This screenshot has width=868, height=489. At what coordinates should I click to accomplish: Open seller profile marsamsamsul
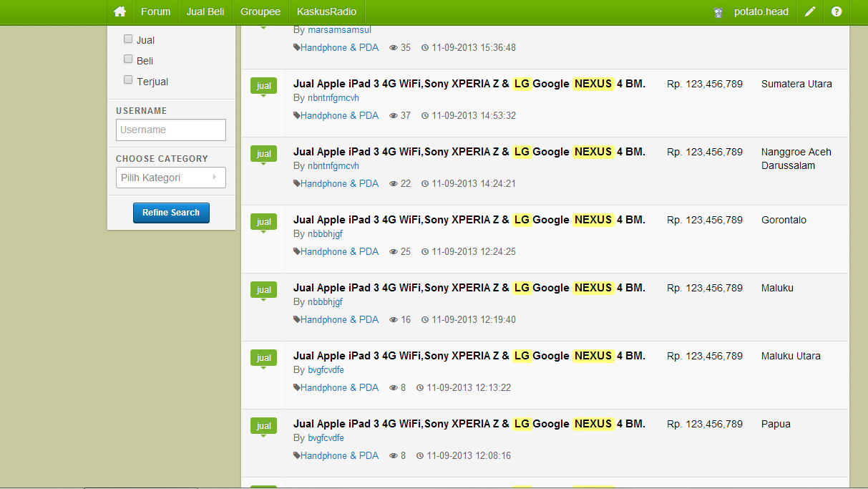coord(339,30)
